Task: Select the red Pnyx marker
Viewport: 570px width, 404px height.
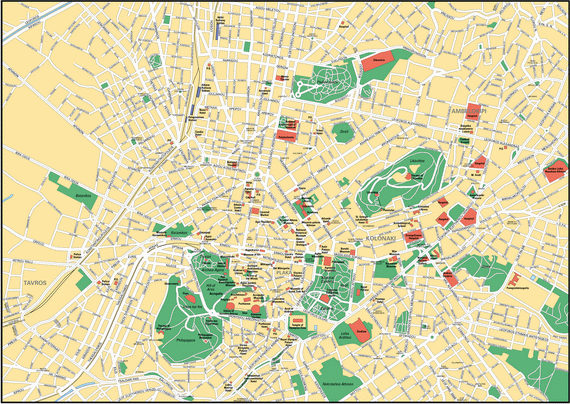Action: (x=190, y=299)
